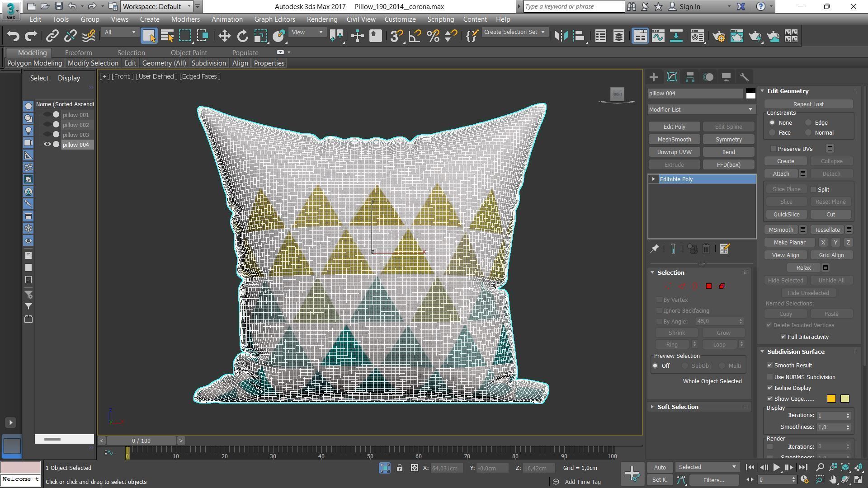
Task: Click the Redo arrow in main toolbar
Action: tap(31, 36)
